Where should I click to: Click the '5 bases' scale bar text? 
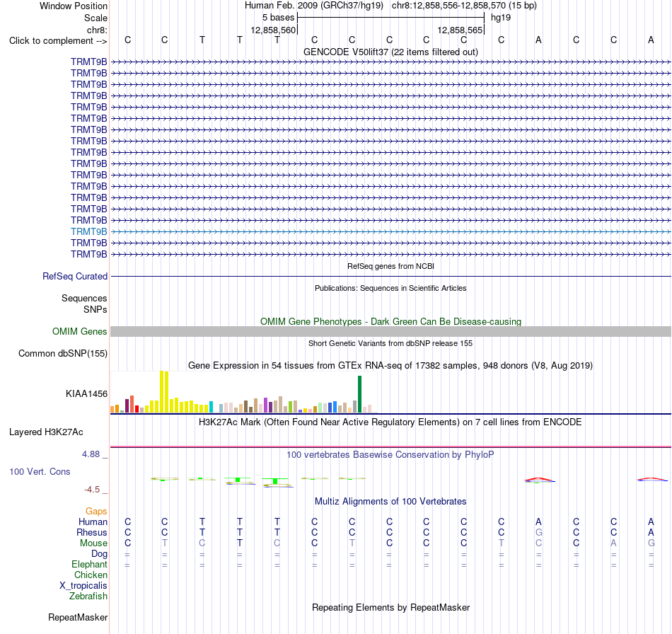278,18
